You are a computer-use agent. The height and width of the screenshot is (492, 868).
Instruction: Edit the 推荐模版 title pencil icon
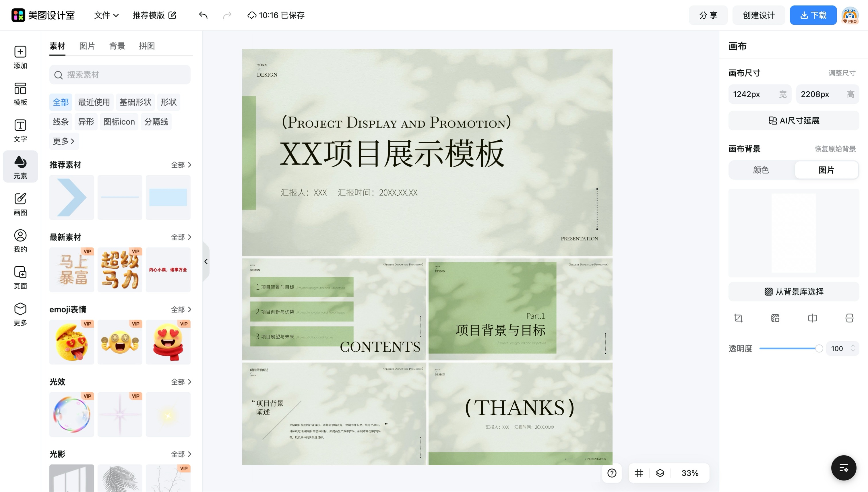pos(172,15)
